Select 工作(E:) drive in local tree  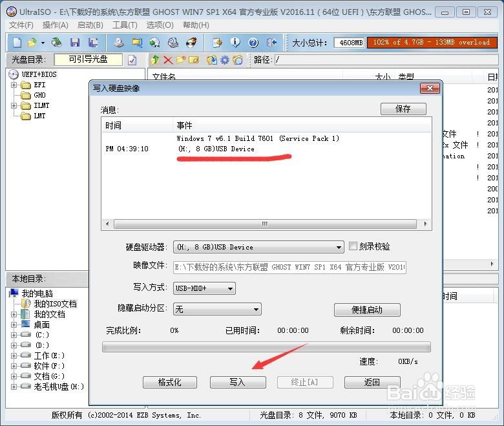[x=49, y=356]
